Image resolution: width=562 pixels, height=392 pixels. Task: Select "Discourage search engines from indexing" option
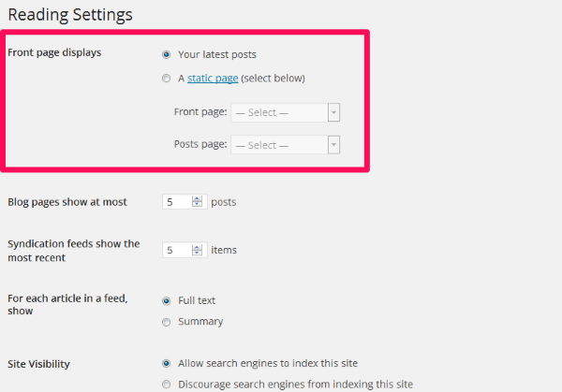click(167, 384)
